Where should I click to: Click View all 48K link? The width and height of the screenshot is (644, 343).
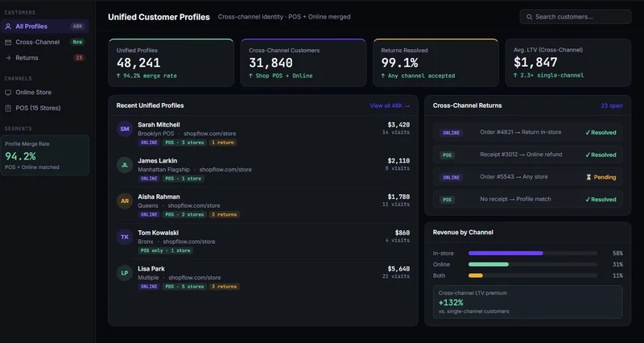[x=390, y=105]
